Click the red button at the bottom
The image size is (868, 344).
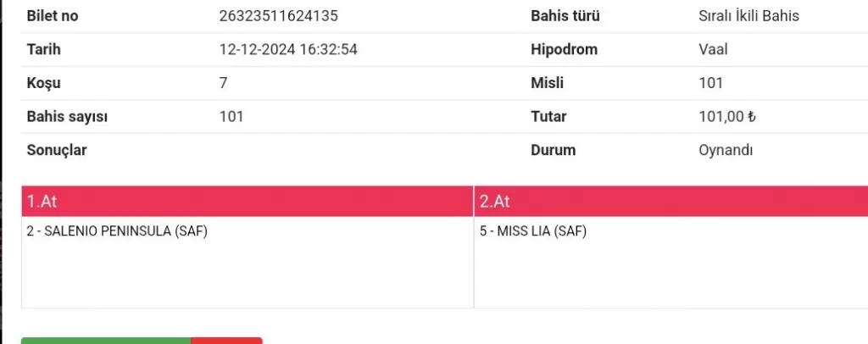coord(226,340)
